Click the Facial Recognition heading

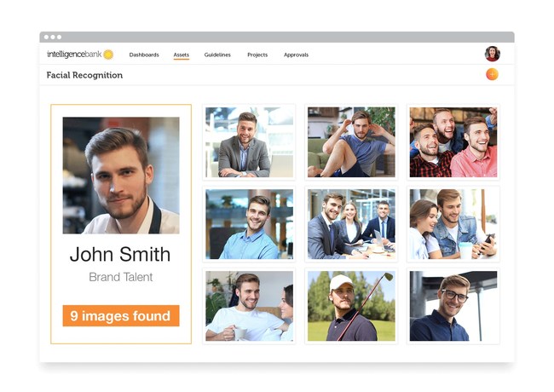84,75
